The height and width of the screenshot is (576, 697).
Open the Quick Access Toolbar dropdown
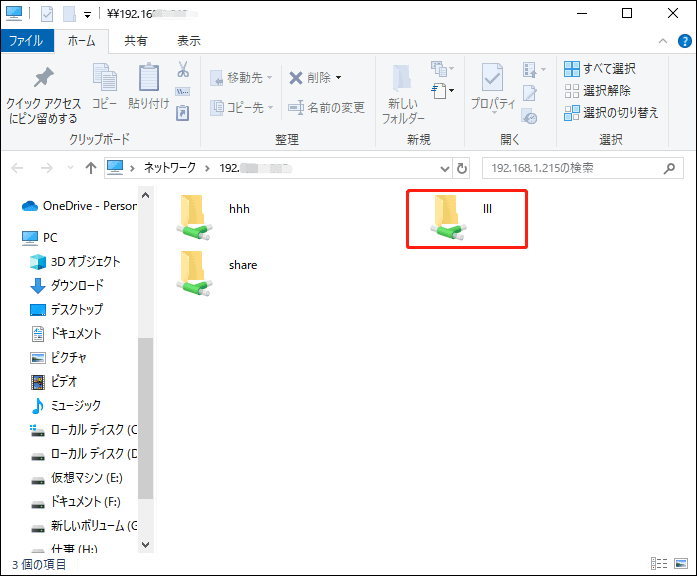88,15
